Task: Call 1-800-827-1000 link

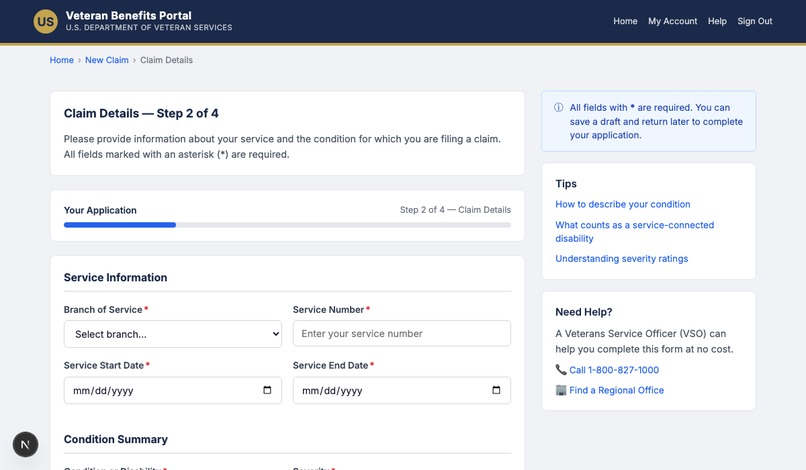Action: 614,370
